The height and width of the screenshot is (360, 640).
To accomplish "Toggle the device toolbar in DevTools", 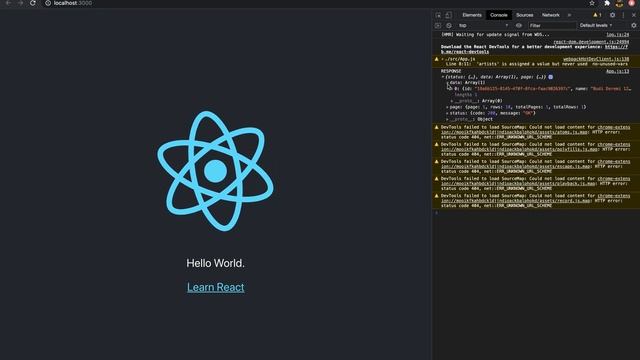I will [448, 15].
